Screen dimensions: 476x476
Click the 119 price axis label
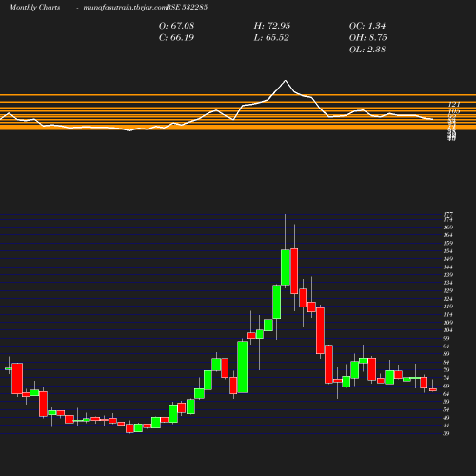(448, 307)
